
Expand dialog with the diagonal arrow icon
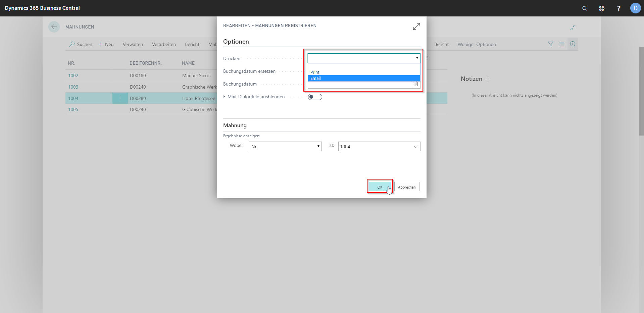coord(416,27)
